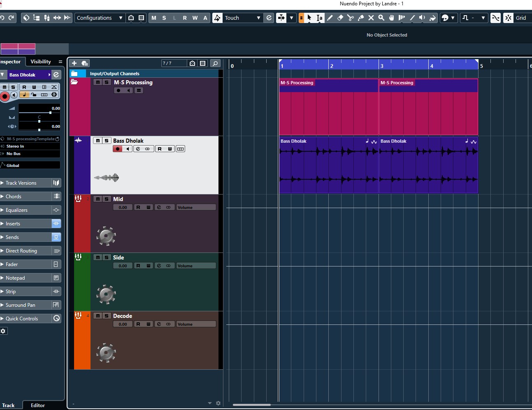Select the second Bass Dholak audio clip
532x410 pixels.
point(428,164)
